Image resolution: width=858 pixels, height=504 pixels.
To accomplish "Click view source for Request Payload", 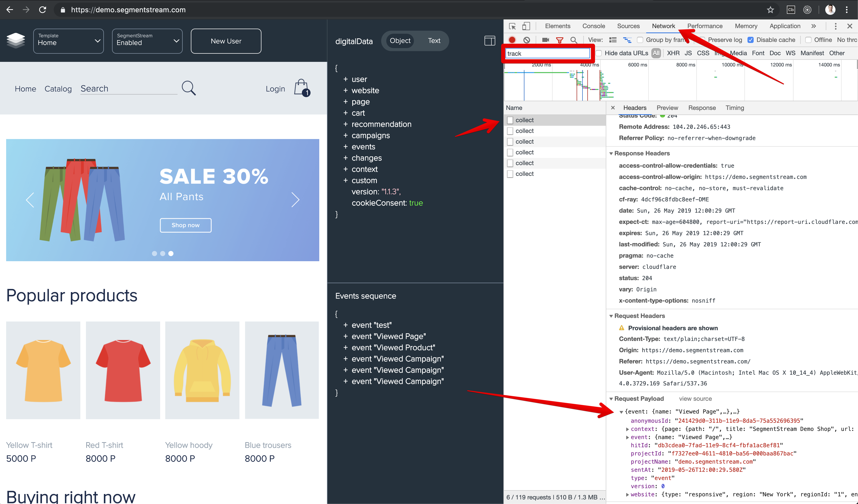I will pos(695,399).
